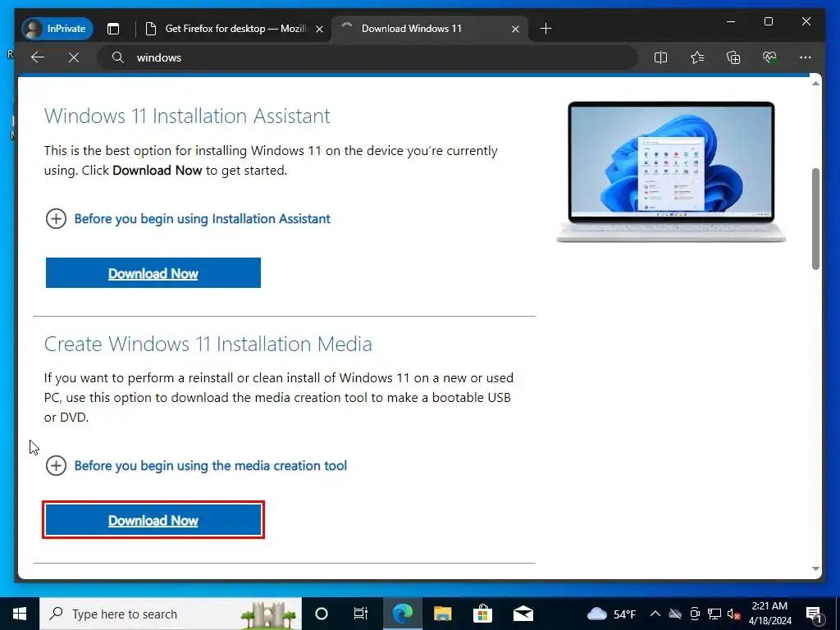
Task: Click the Windows 11 laptop image
Action: tap(671, 171)
